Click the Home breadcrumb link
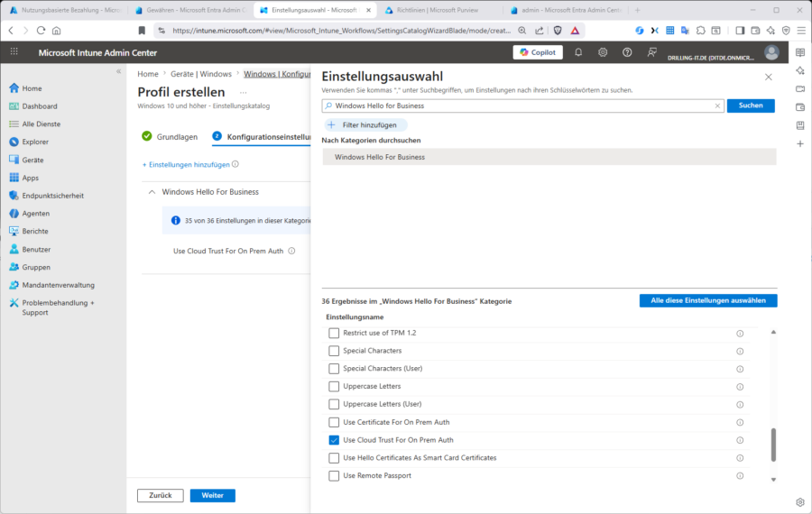 coord(148,74)
